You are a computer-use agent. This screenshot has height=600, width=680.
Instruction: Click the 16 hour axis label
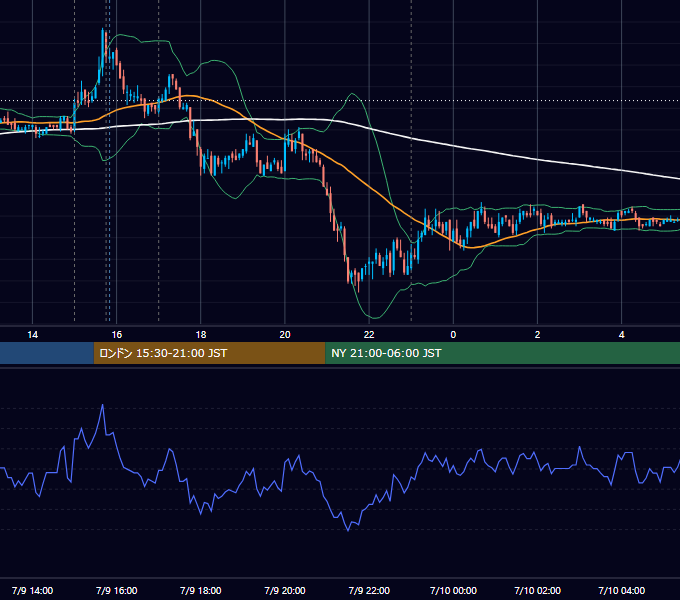point(117,335)
